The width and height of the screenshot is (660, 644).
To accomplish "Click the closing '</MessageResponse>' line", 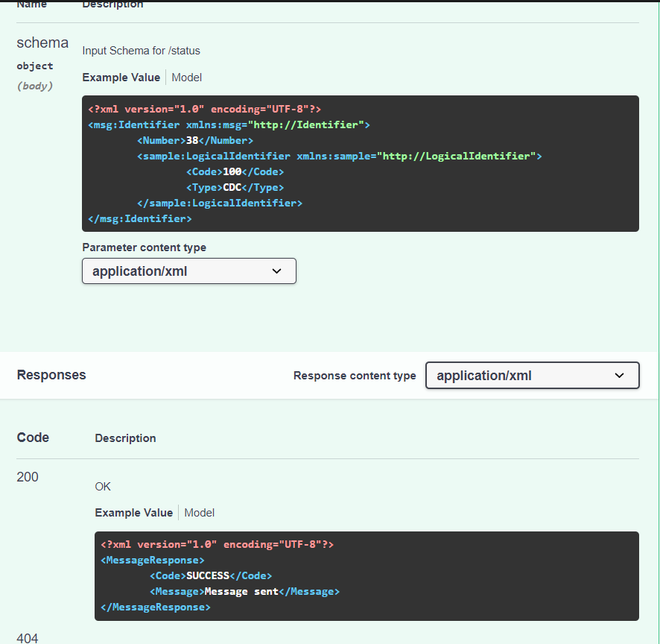I will pos(156,607).
